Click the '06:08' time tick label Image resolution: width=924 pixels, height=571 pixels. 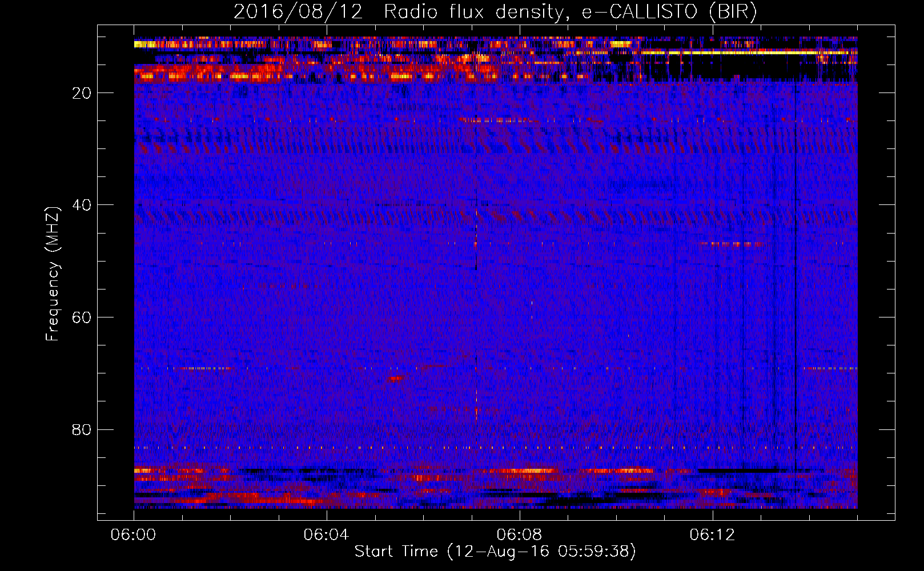519,535
